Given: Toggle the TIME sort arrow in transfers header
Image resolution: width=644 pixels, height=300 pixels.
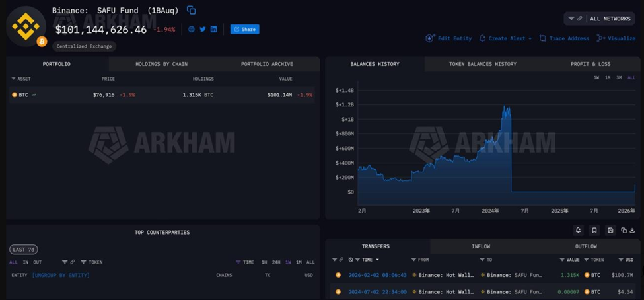Looking at the screenshot, I should click(x=377, y=260).
